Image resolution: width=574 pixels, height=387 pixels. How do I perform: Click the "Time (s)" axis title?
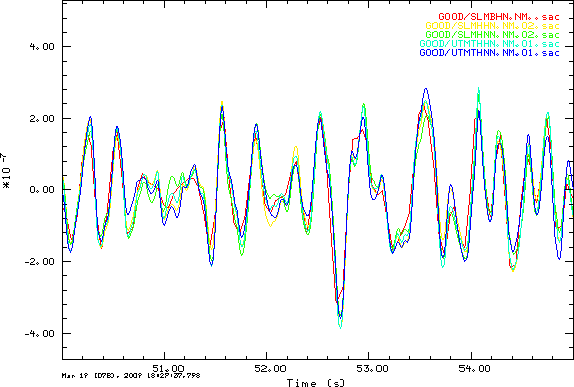click(x=316, y=383)
